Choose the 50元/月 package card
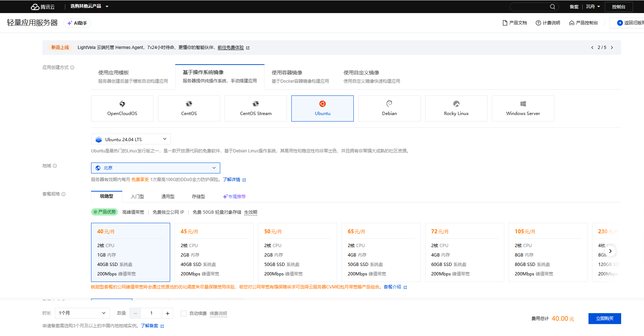The width and height of the screenshot is (644, 336). (x=298, y=252)
